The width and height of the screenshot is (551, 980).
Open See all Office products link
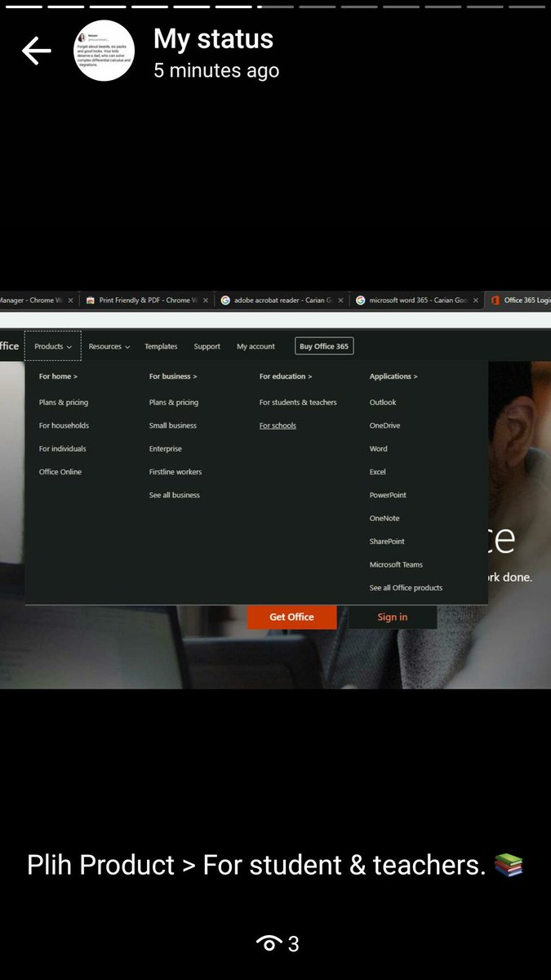(x=406, y=588)
